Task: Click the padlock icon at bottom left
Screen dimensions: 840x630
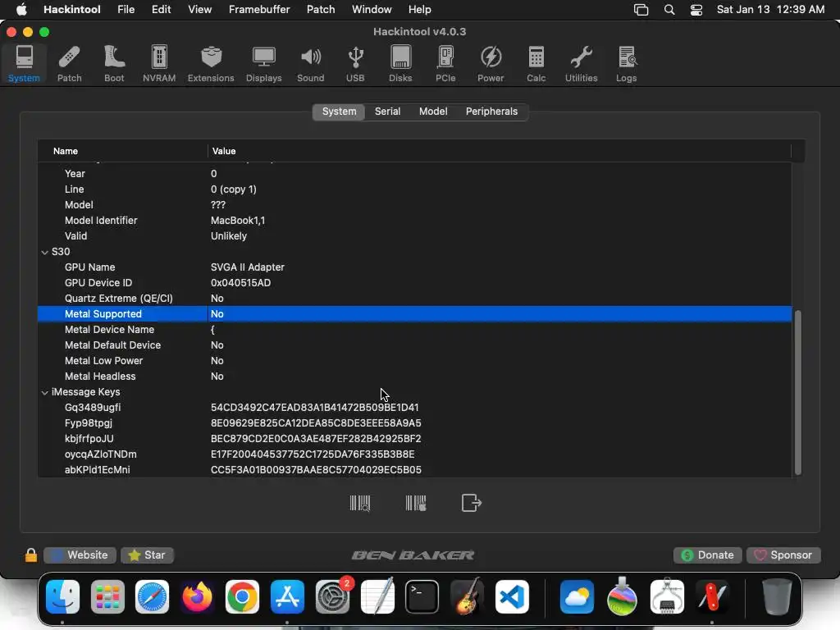Action: point(31,555)
